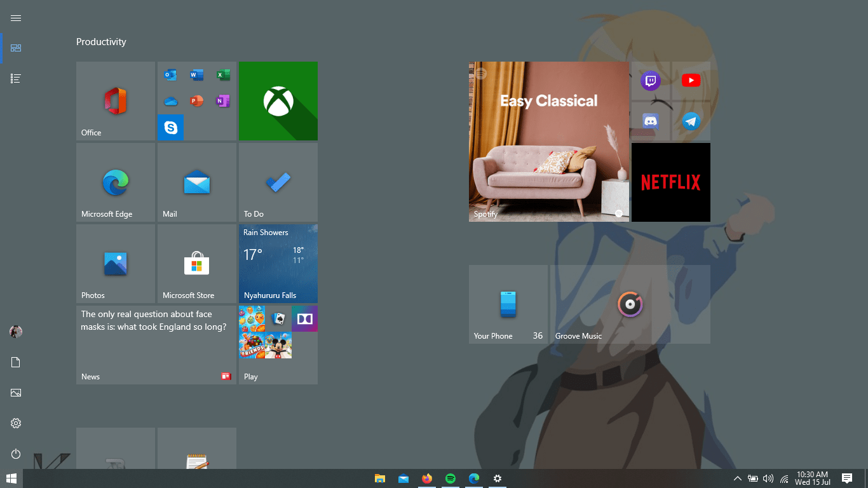Screen dimensions: 868x488
Task: Launch the Groove Music tile
Action: click(630, 304)
